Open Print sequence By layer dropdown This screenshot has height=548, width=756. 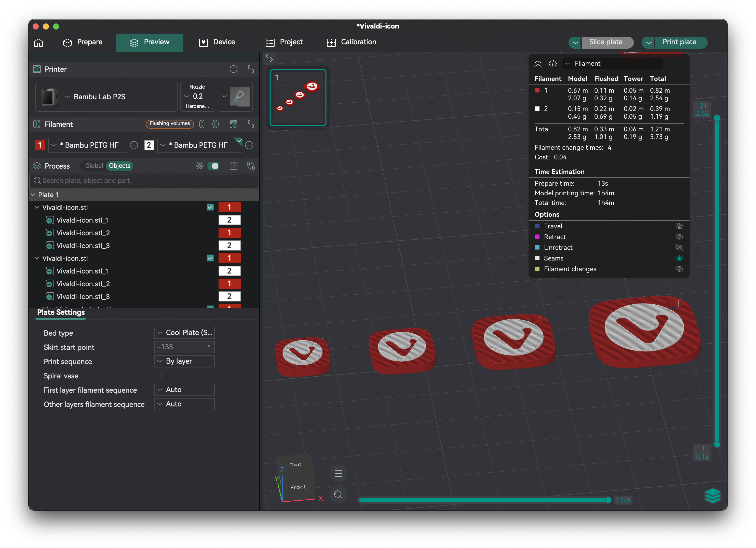point(184,361)
